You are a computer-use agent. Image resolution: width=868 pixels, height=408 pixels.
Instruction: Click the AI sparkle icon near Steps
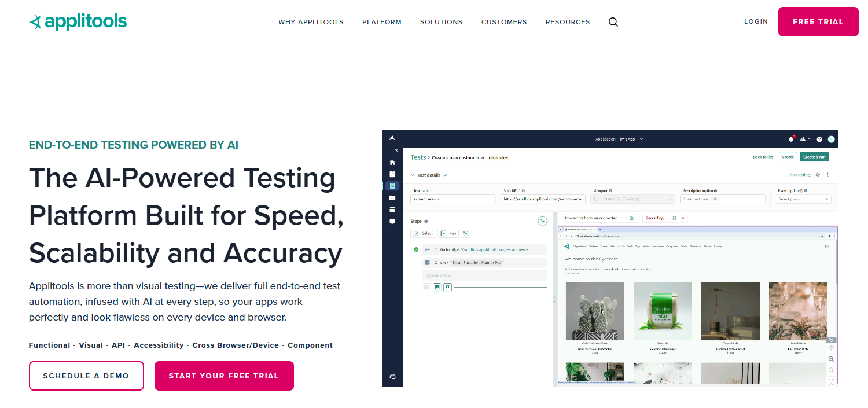pyautogui.click(x=543, y=220)
